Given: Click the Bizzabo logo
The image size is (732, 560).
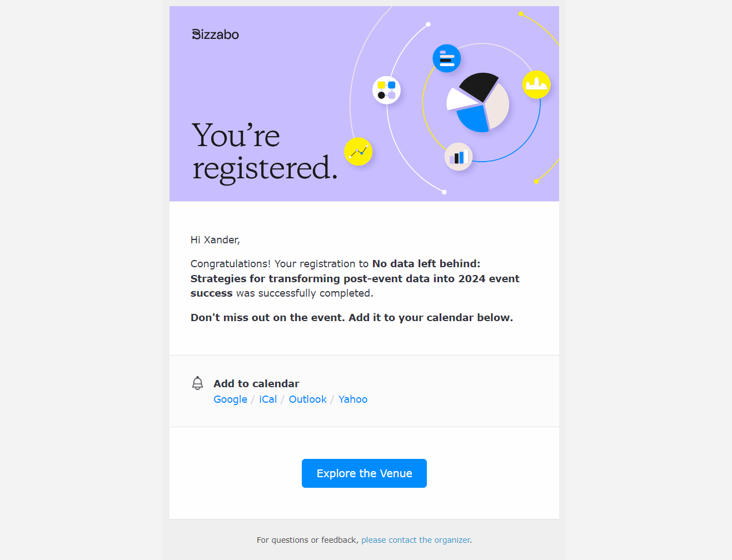Looking at the screenshot, I should click(215, 34).
